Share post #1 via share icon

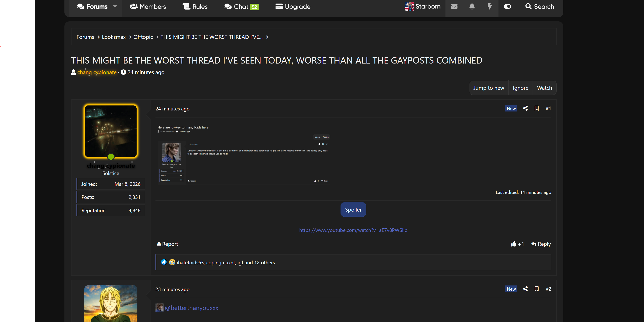pos(525,108)
